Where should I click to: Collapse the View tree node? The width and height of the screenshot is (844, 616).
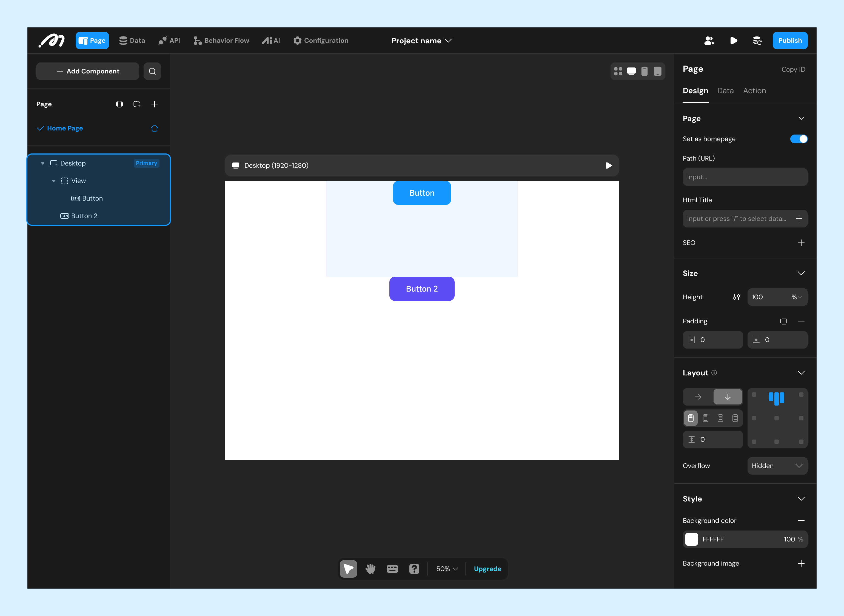point(54,181)
